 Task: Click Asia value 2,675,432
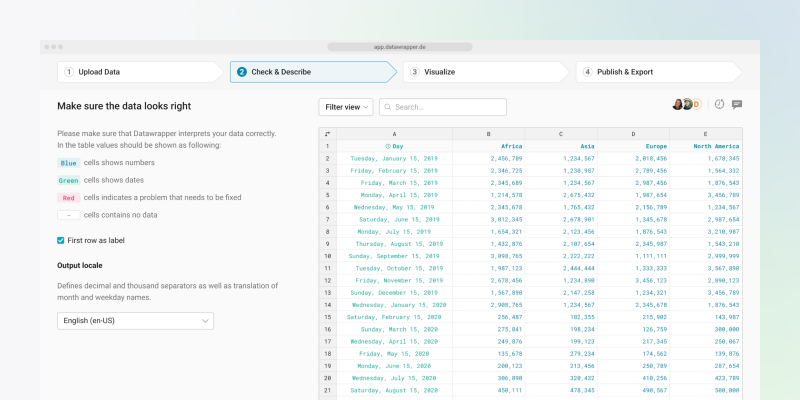pyautogui.click(x=561, y=195)
